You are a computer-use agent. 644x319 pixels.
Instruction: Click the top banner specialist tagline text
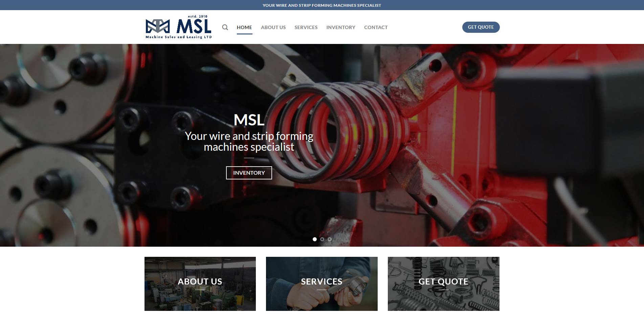click(x=322, y=5)
